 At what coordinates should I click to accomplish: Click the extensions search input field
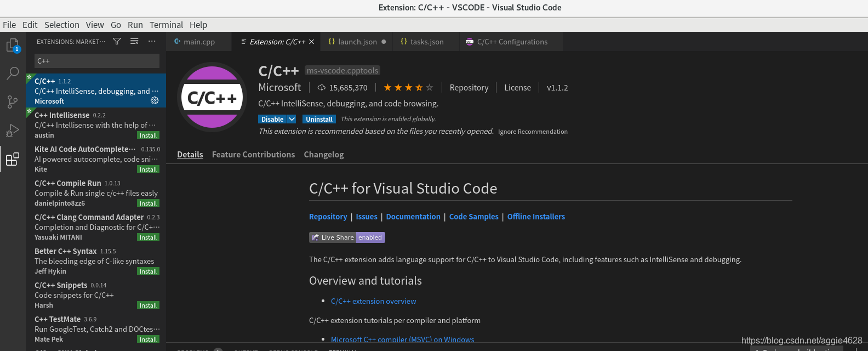pyautogui.click(x=97, y=61)
